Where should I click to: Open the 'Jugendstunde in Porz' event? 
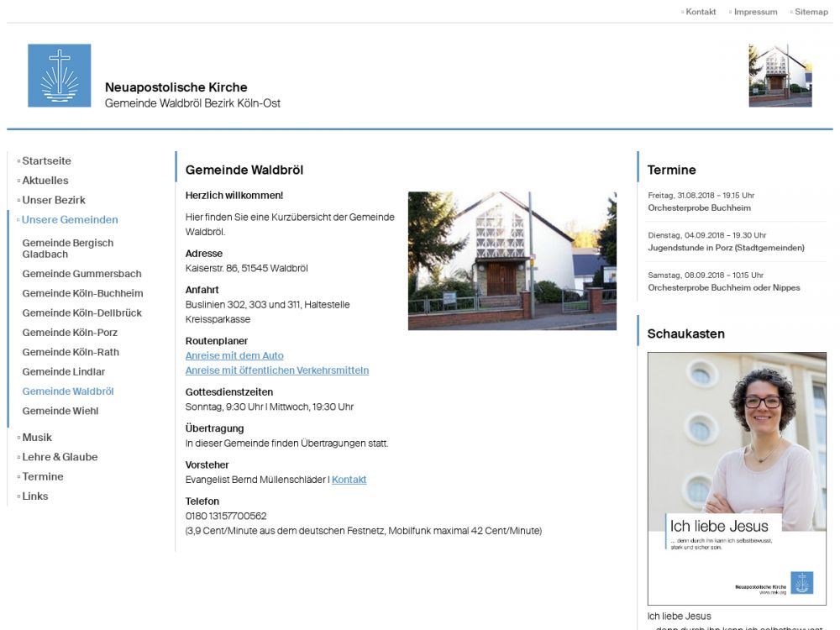point(726,248)
